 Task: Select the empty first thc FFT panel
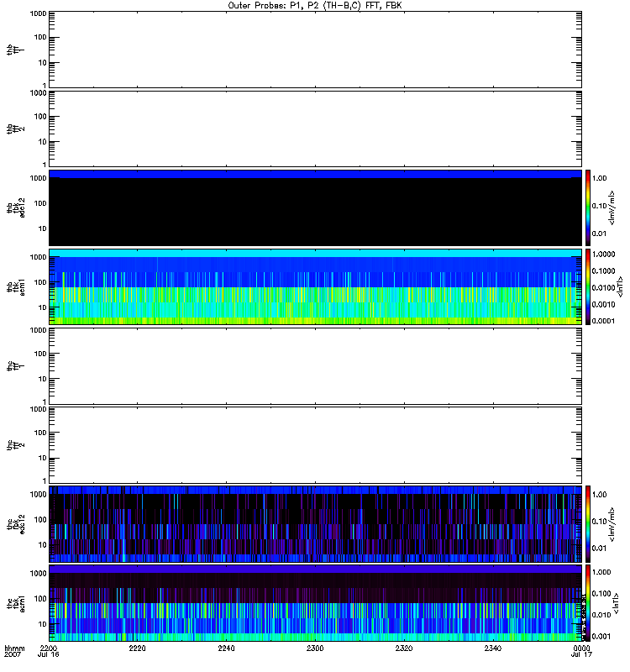pos(315,365)
